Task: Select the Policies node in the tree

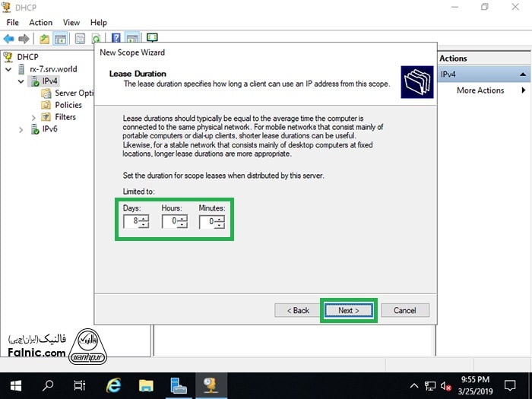Action: 68,105
